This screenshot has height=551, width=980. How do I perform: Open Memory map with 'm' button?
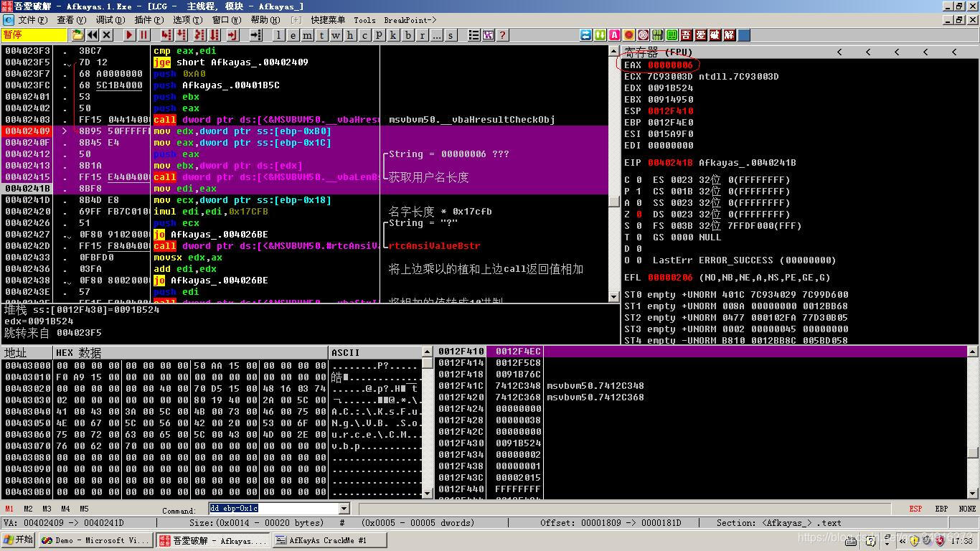pos(307,34)
